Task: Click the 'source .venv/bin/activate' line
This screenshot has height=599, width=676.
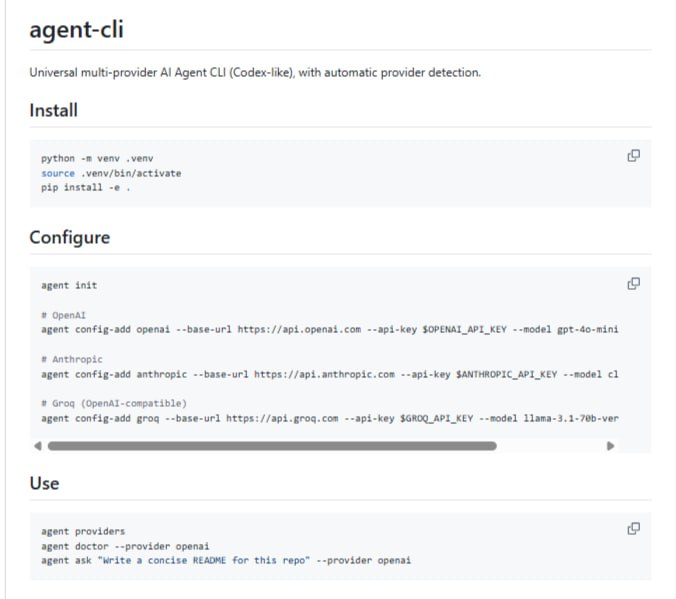Action: (111, 173)
